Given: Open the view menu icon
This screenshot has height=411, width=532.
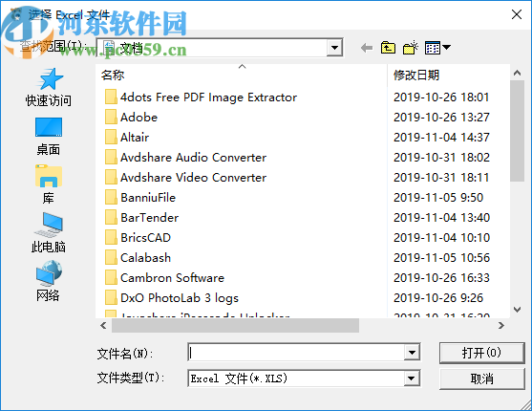Looking at the screenshot, I should tap(433, 48).
